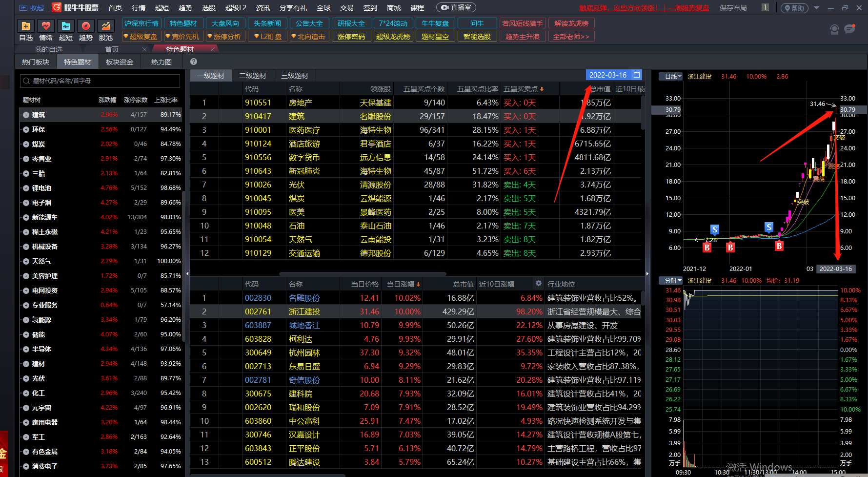Click the 沪深京行情 button
Viewport: 868px width, 477px height.
pos(141,23)
